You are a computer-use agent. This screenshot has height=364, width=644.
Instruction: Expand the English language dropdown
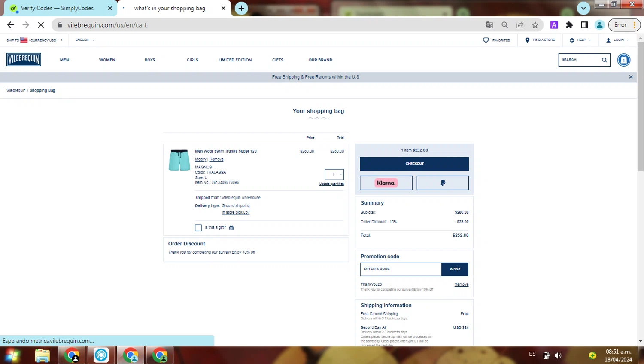(x=85, y=40)
